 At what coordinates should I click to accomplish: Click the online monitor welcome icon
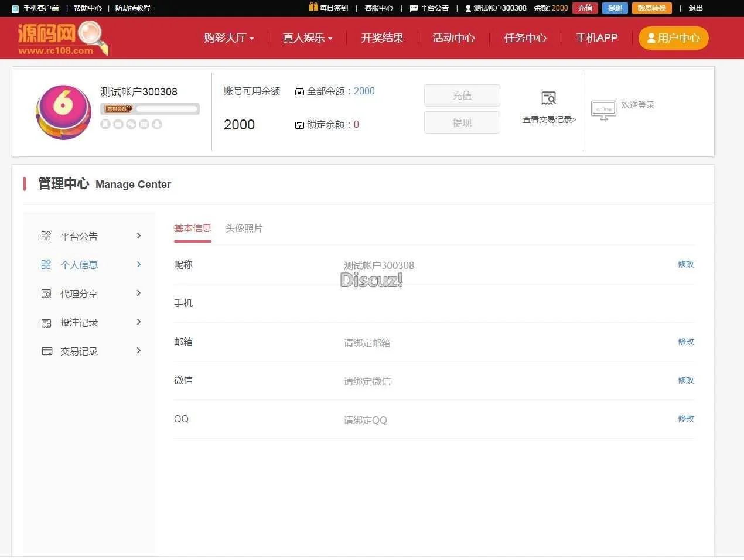point(603,110)
